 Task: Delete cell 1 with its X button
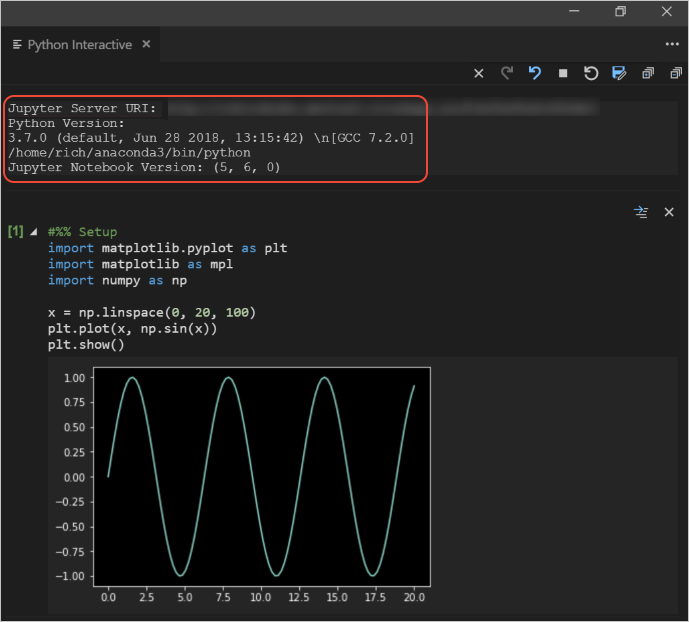click(669, 212)
